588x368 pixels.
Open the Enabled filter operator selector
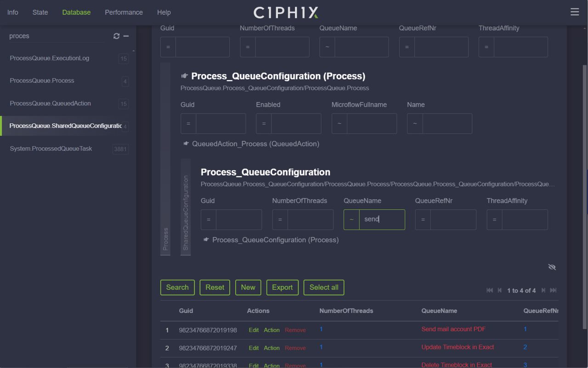264,123
